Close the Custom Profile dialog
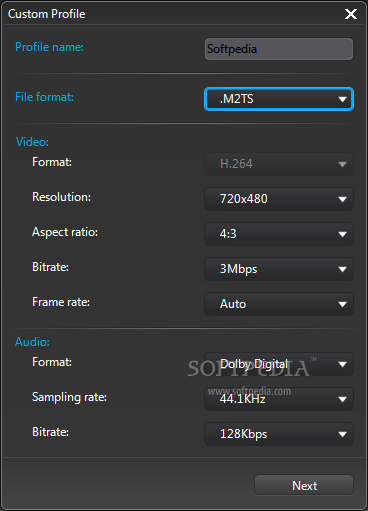Screen dimensions: 368x511 [351, 14]
